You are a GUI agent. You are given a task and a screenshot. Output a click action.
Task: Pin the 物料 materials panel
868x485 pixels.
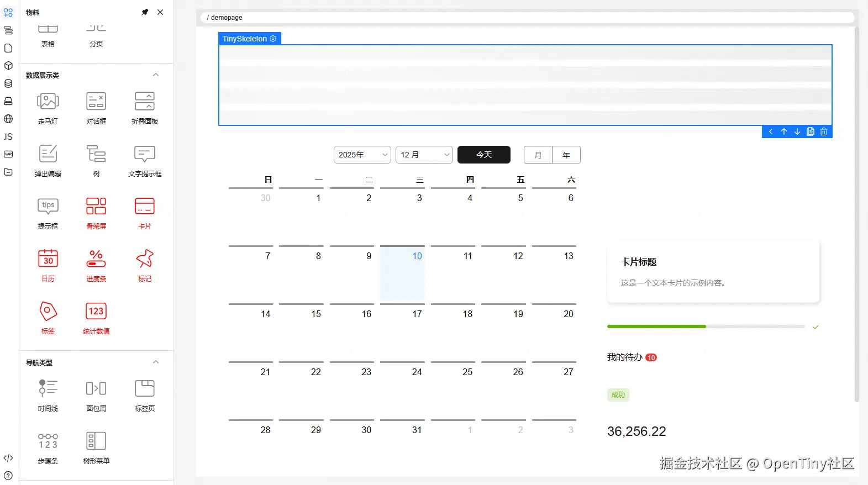(145, 12)
